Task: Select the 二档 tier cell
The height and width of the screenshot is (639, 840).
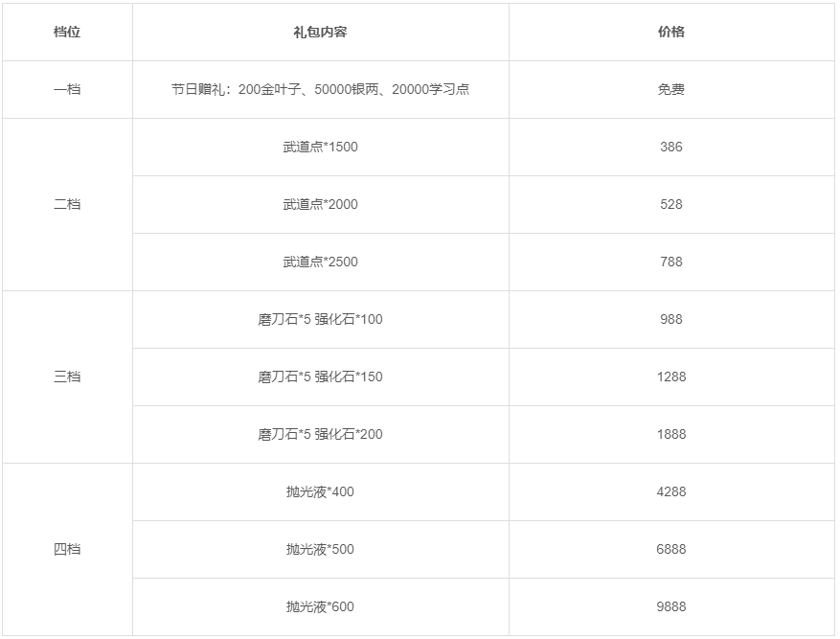Action: point(67,204)
